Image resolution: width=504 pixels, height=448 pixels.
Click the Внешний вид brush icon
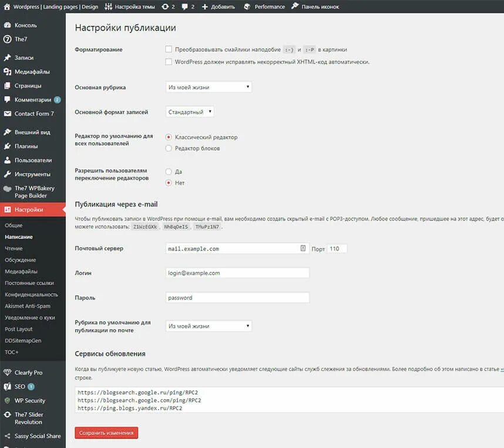click(8, 132)
